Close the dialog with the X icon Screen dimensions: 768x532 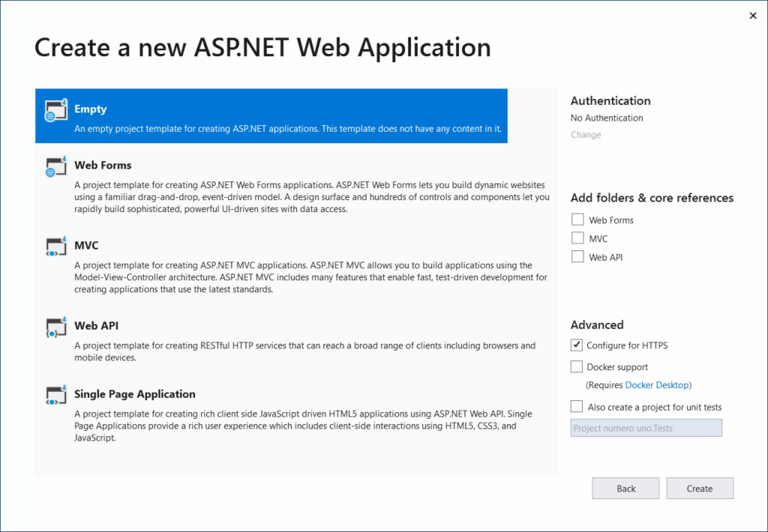click(753, 16)
